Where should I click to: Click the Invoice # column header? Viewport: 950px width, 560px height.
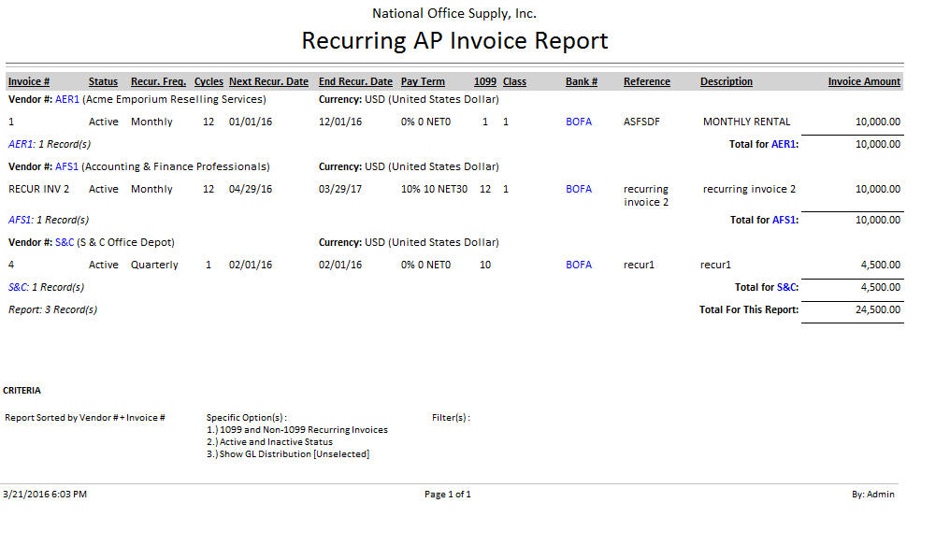coord(29,81)
